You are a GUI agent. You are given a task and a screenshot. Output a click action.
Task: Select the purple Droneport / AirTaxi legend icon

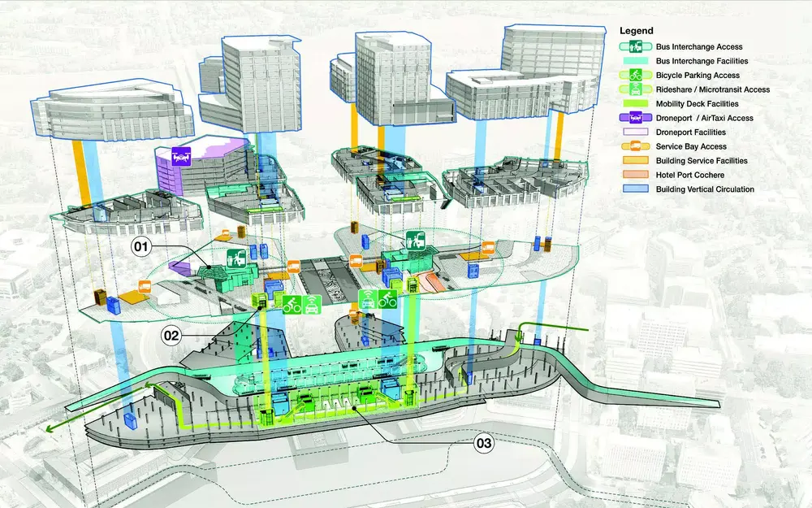tap(637, 118)
